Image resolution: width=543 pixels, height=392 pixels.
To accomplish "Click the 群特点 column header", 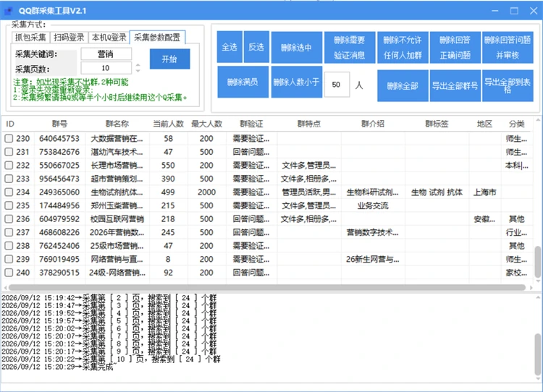I will pos(309,124).
